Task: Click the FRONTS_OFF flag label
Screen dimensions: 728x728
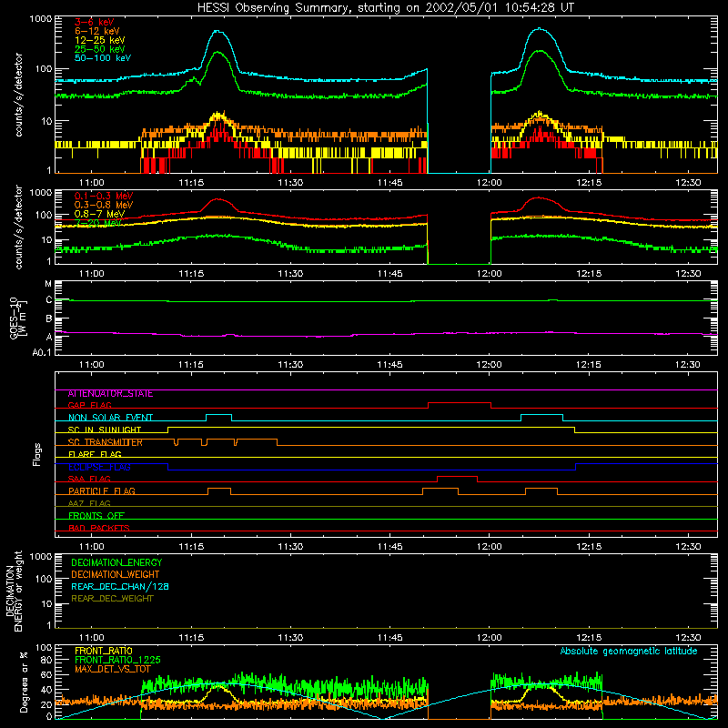Action: (96, 516)
